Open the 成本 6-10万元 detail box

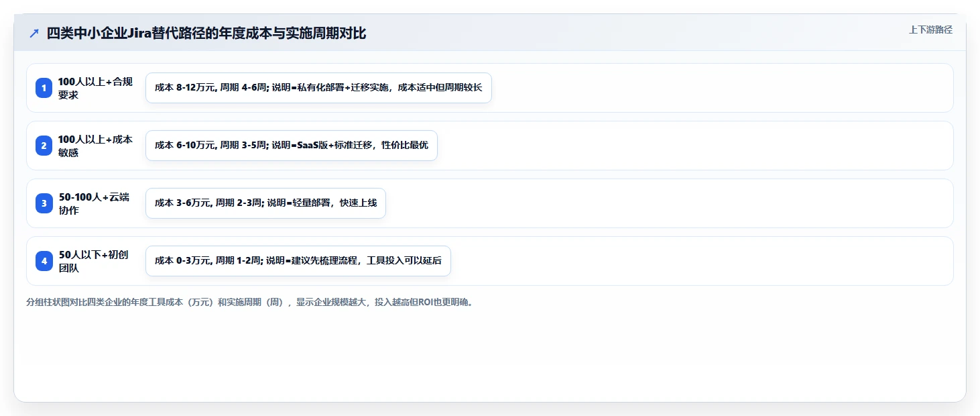point(292,146)
